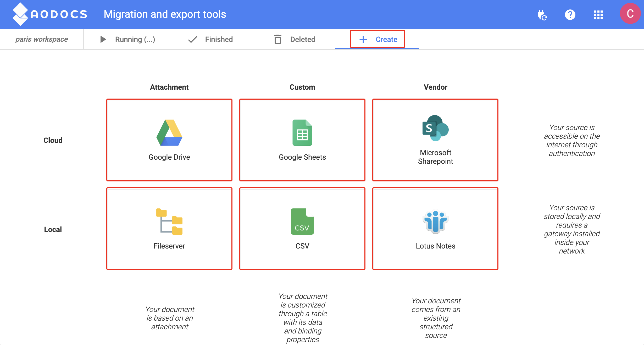The height and width of the screenshot is (345, 644).
Task: Click the Vendor column header
Action: click(x=436, y=87)
